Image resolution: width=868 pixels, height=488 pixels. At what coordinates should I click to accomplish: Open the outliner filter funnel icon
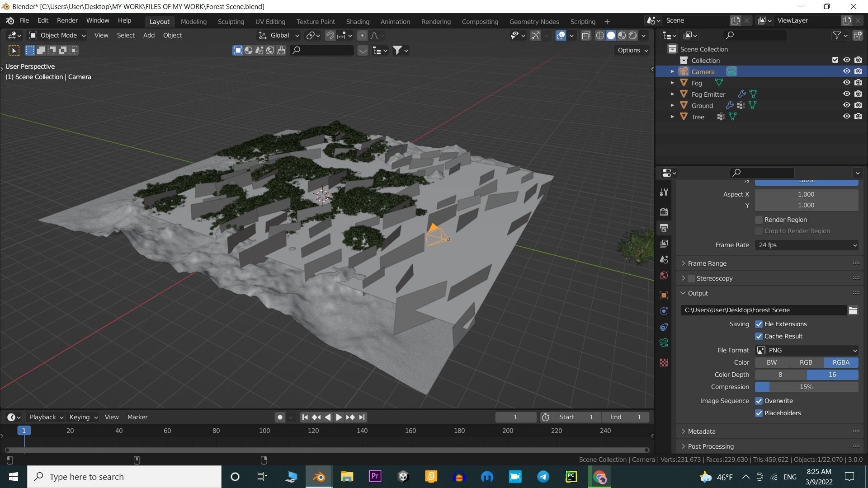click(x=840, y=35)
